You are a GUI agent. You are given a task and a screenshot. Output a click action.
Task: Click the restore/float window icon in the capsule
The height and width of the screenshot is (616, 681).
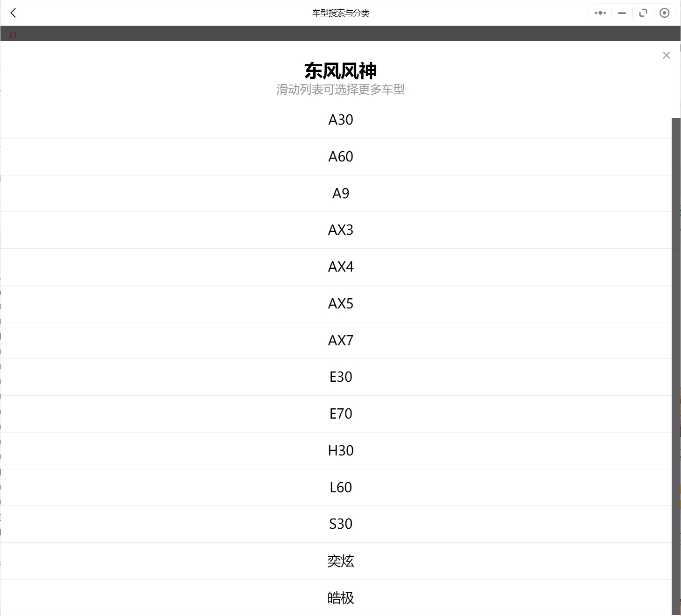(643, 13)
